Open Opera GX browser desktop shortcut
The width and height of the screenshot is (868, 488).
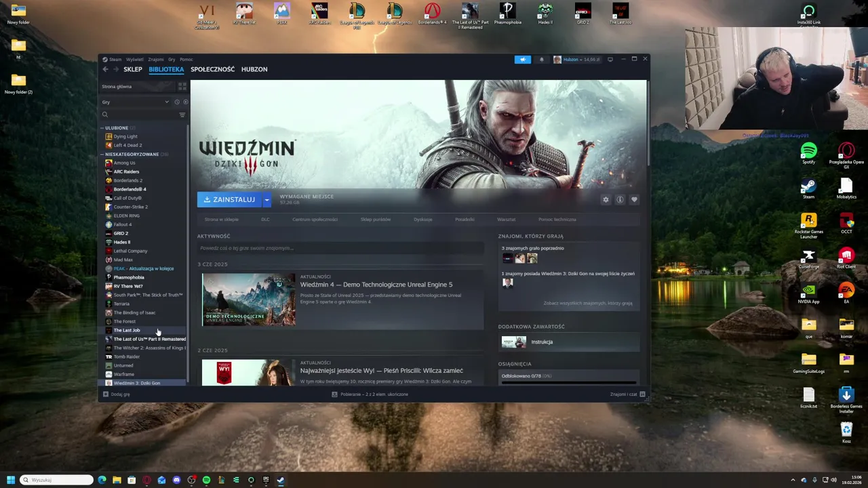pos(846,155)
